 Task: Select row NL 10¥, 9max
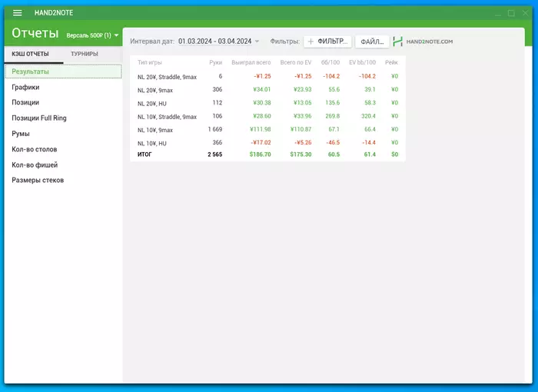pos(267,129)
